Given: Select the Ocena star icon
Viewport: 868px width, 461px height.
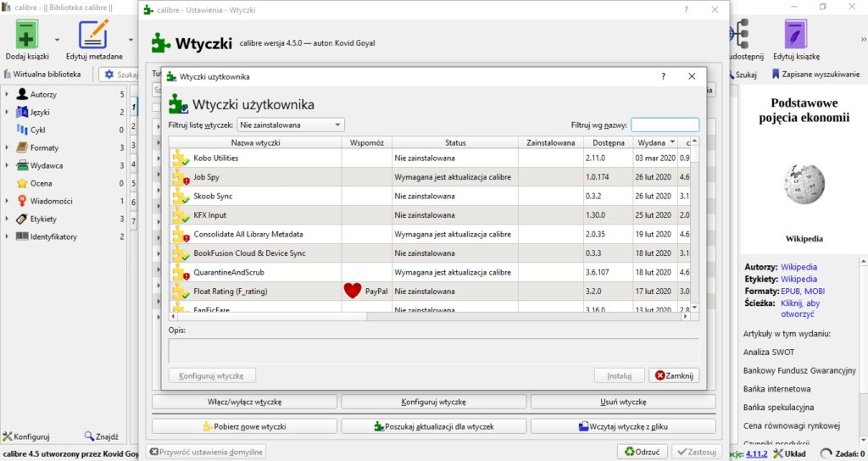Looking at the screenshot, I should coord(22,183).
